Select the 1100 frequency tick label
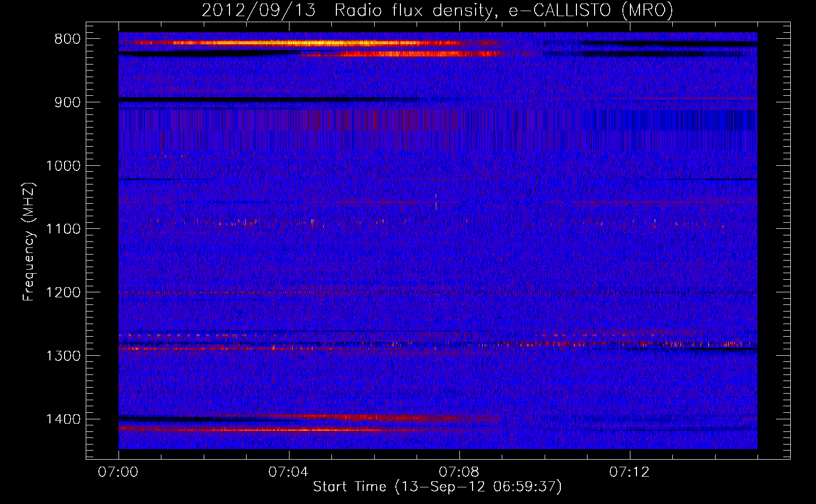The width and height of the screenshot is (816, 504). [63, 229]
